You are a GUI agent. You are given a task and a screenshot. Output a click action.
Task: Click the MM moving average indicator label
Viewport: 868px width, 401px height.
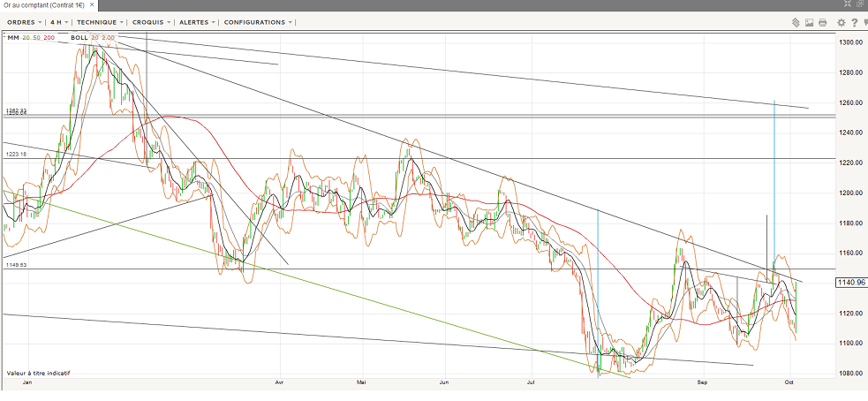[x=13, y=38]
